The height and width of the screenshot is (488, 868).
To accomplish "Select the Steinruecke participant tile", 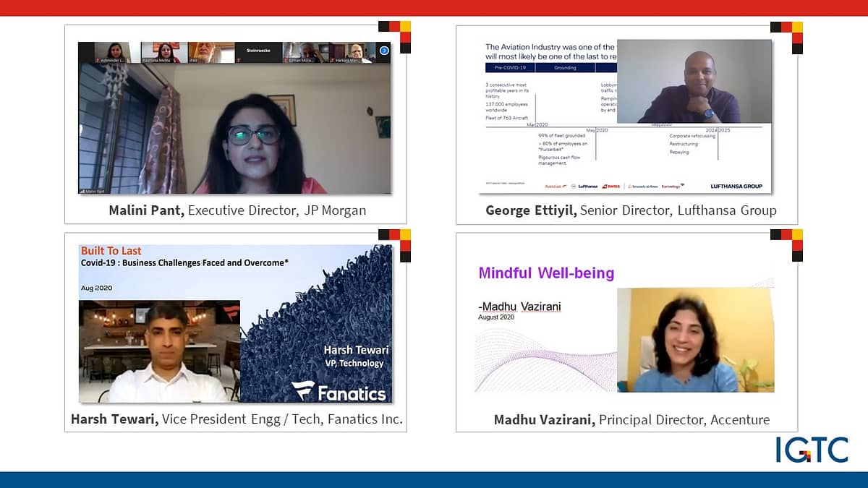I will (x=258, y=53).
